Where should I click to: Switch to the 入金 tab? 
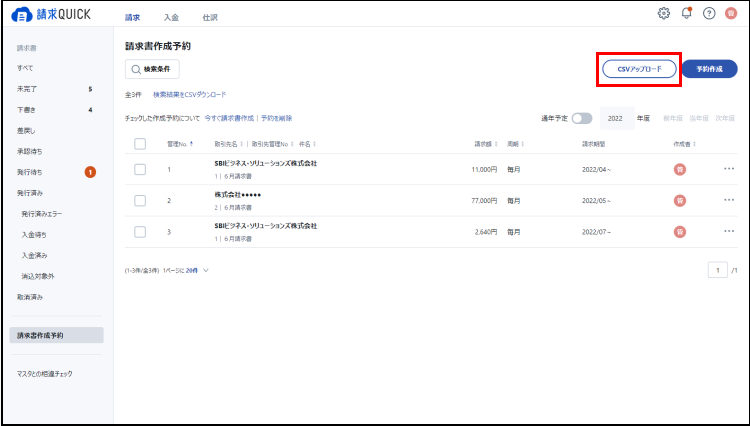171,18
